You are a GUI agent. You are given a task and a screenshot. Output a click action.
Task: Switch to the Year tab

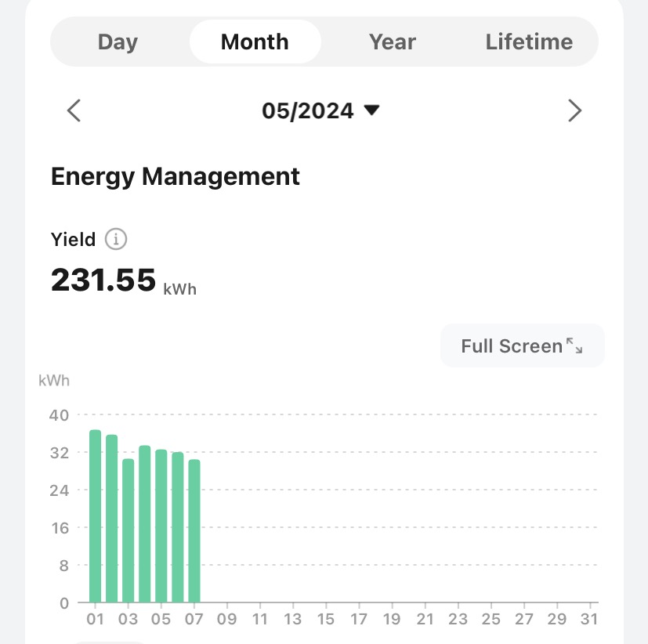click(392, 42)
